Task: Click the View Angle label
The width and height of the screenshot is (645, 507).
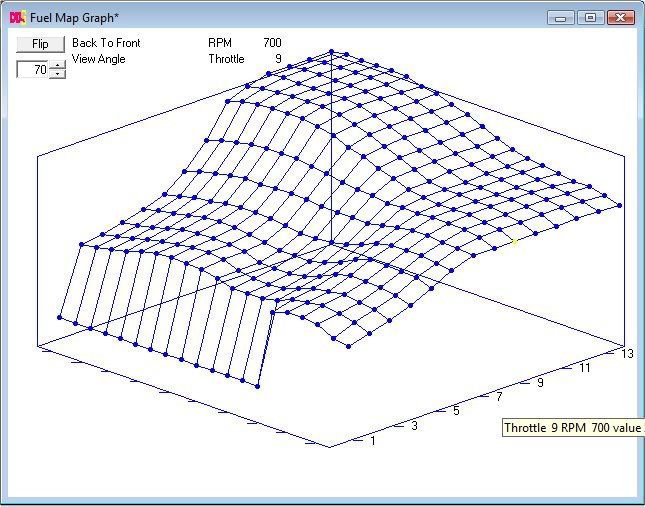Action: pos(99,59)
